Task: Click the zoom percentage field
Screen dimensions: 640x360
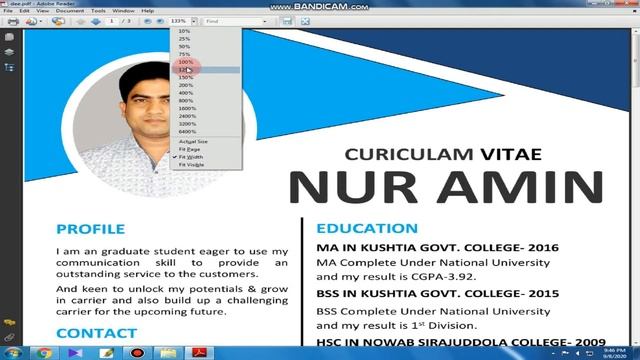Action: tap(179, 21)
